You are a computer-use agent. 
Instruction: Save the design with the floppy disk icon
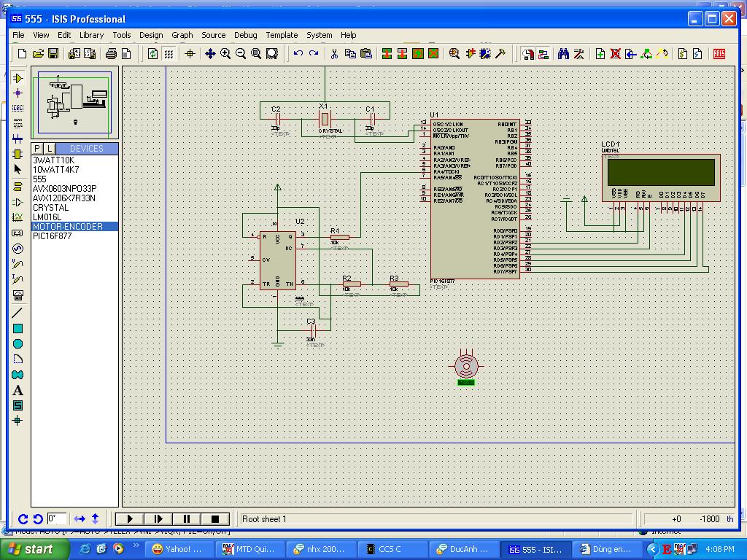click(x=53, y=54)
